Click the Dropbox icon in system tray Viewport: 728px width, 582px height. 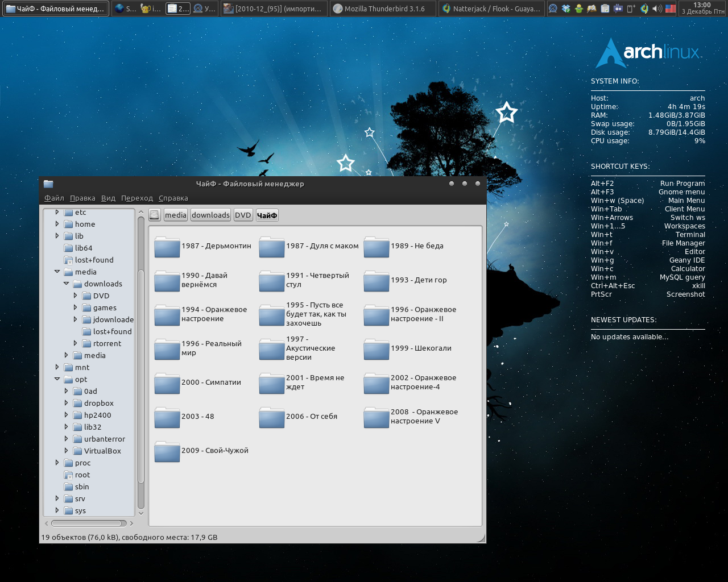(x=566, y=9)
